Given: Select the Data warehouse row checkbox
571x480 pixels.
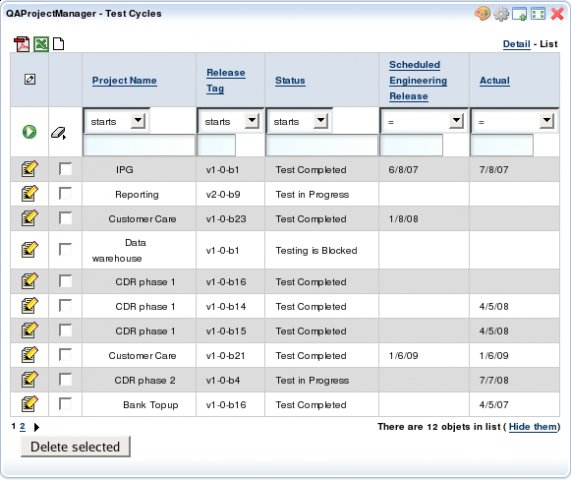Looking at the screenshot, I should [65, 249].
